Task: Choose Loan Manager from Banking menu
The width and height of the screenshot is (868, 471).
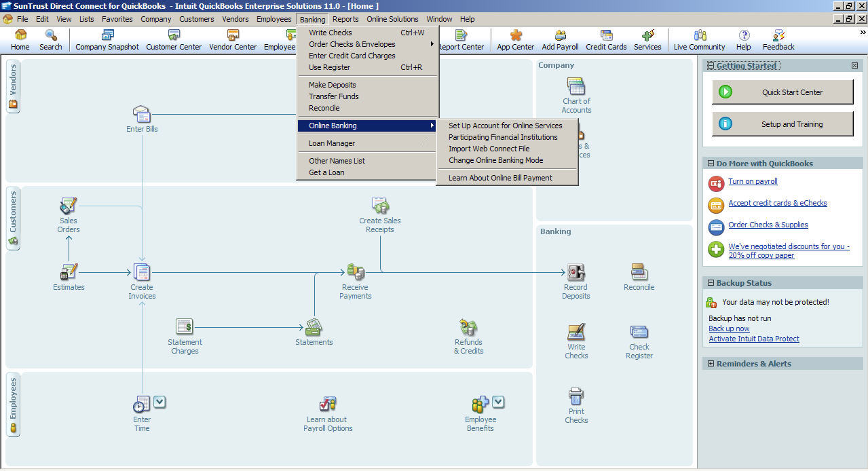Action: click(x=368, y=143)
